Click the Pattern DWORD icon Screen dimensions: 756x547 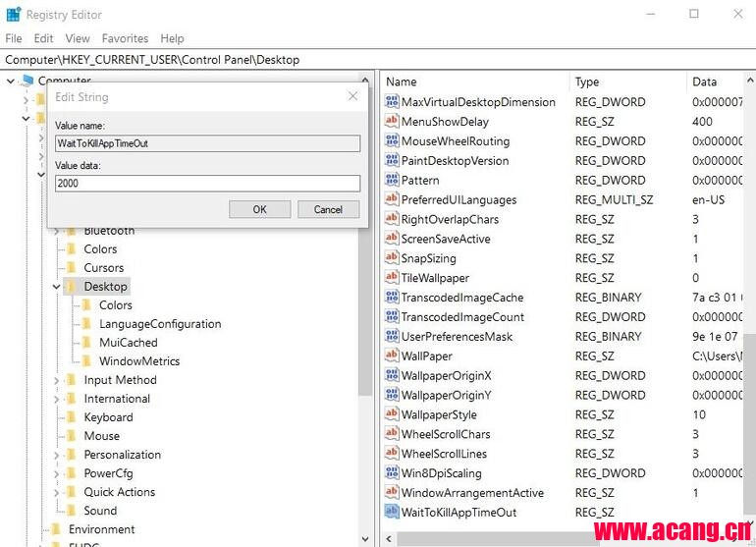click(x=392, y=180)
